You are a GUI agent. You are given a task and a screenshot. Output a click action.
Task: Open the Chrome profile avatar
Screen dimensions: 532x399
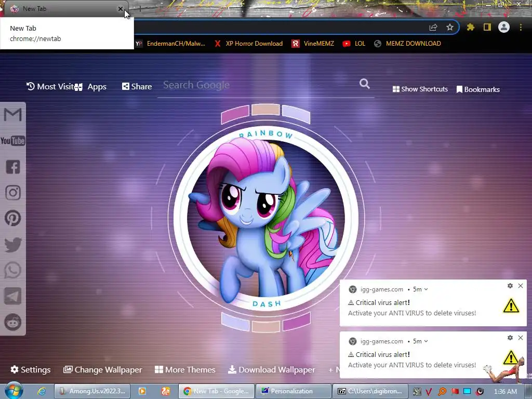[504, 27]
